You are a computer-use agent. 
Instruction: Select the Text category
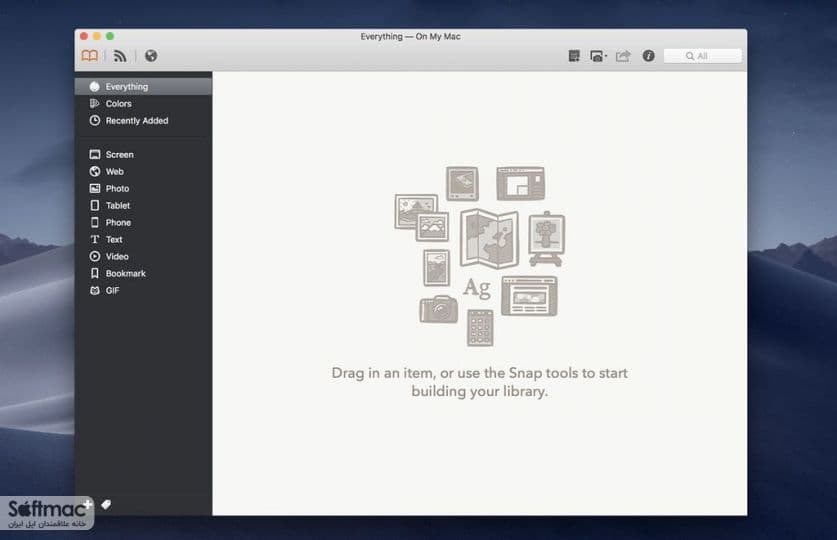[x=143, y=240]
